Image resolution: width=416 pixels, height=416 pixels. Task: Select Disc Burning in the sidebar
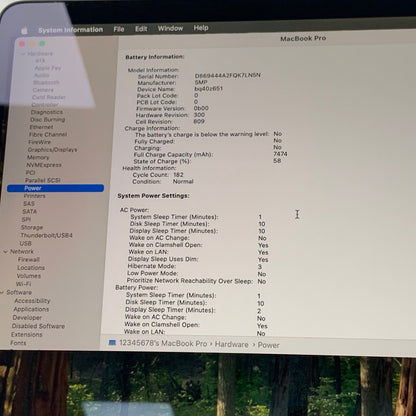pyautogui.click(x=48, y=120)
